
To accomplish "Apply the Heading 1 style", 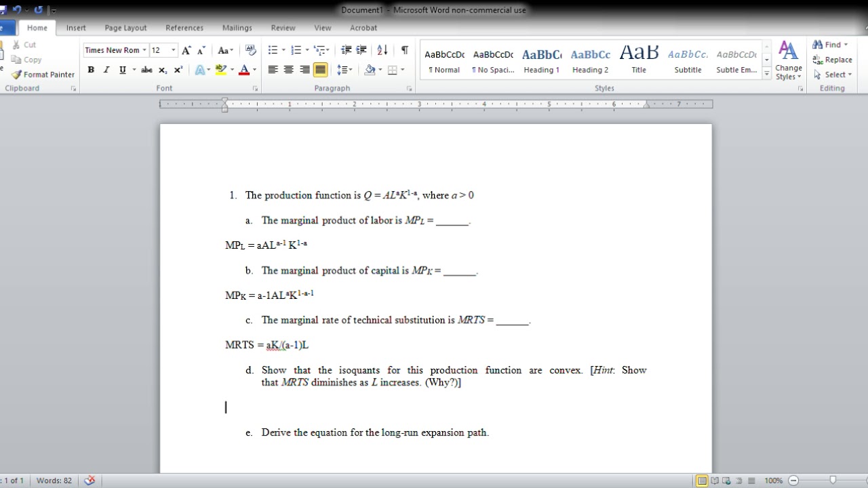I will point(542,60).
